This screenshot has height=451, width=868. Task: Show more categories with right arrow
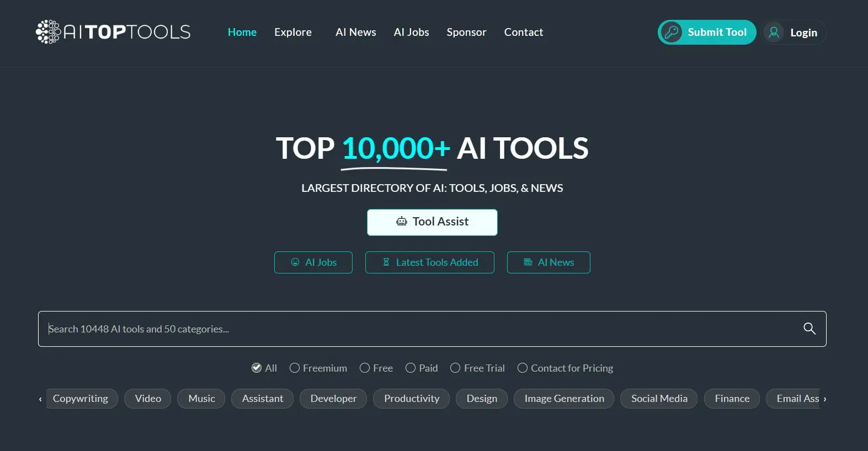[825, 399]
